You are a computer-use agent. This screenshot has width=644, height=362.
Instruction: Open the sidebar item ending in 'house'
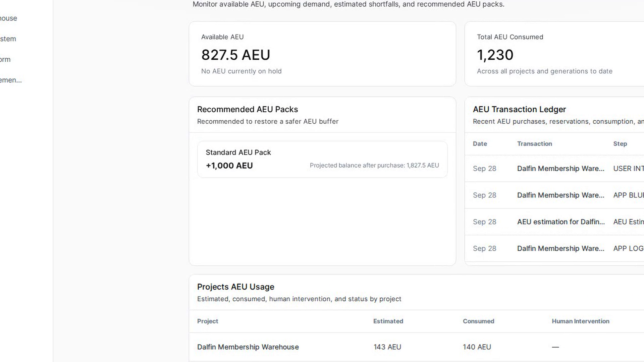pos(8,18)
